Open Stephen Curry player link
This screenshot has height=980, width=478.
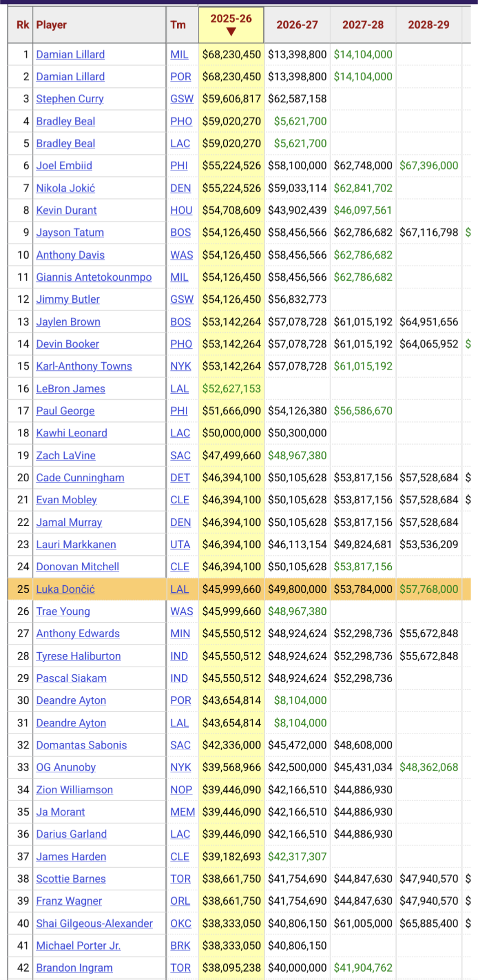point(70,99)
